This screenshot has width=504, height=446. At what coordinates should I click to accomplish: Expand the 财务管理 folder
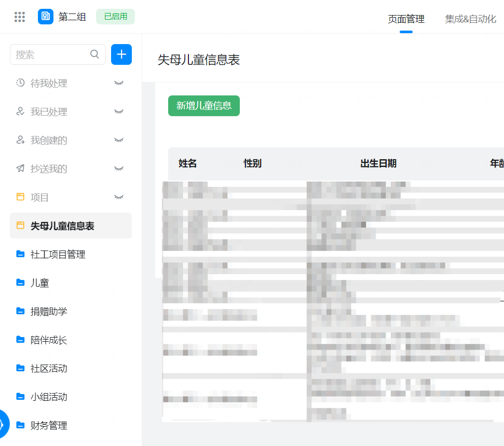[49, 425]
